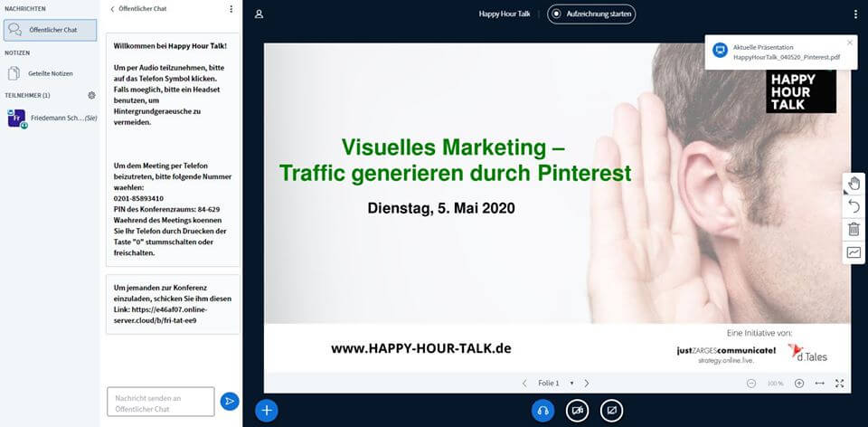This screenshot has width=868, height=427.
Task: Select the hand pan tool
Action: coord(854,184)
